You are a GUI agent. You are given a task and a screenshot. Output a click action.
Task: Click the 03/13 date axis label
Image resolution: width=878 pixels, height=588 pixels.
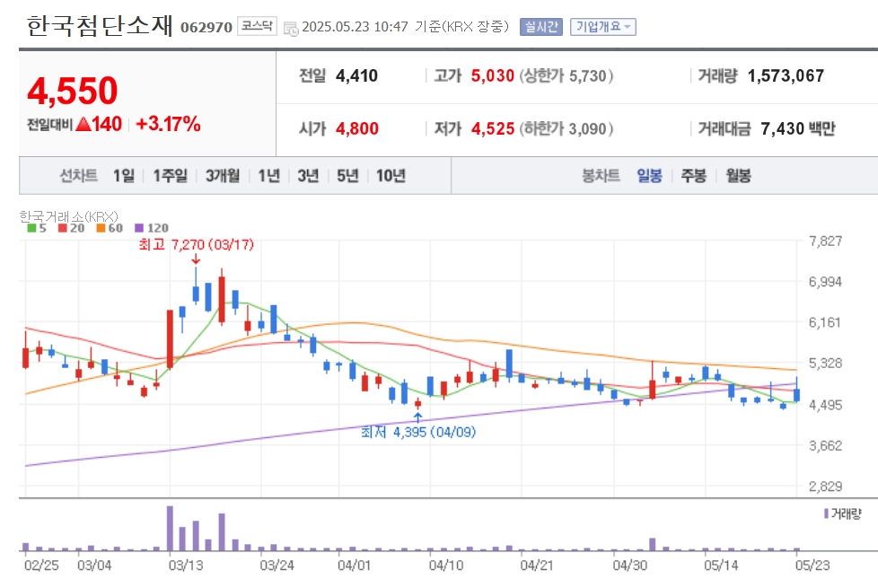click(x=186, y=566)
